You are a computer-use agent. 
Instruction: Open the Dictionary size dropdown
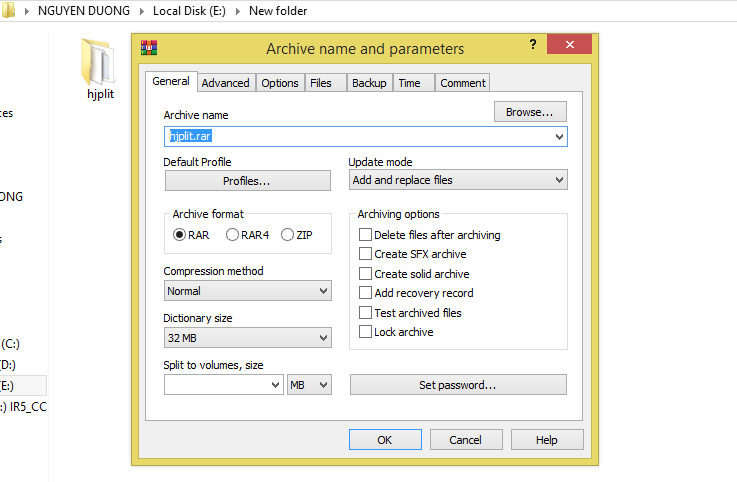click(247, 338)
